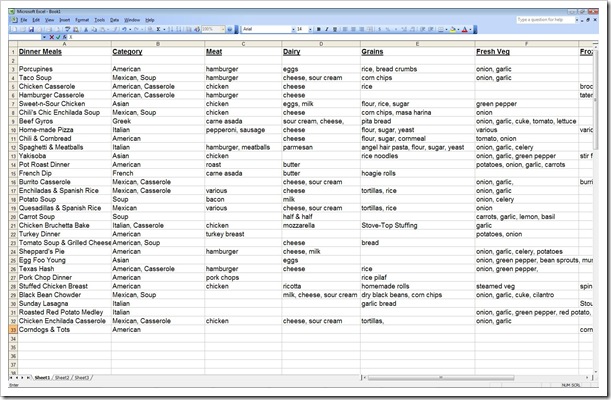This screenshot has height=400, width=611.
Task: Select row 10 header
Action: (x=13, y=130)
